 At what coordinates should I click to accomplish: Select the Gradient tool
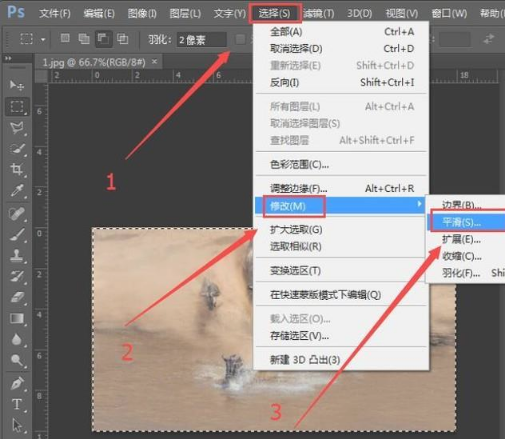point(17,318)
